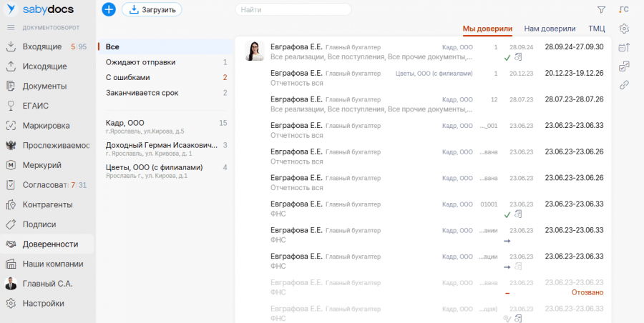644x323 pixels.
Task: Click the Входящие inbox tray icon
Action: 11,46
